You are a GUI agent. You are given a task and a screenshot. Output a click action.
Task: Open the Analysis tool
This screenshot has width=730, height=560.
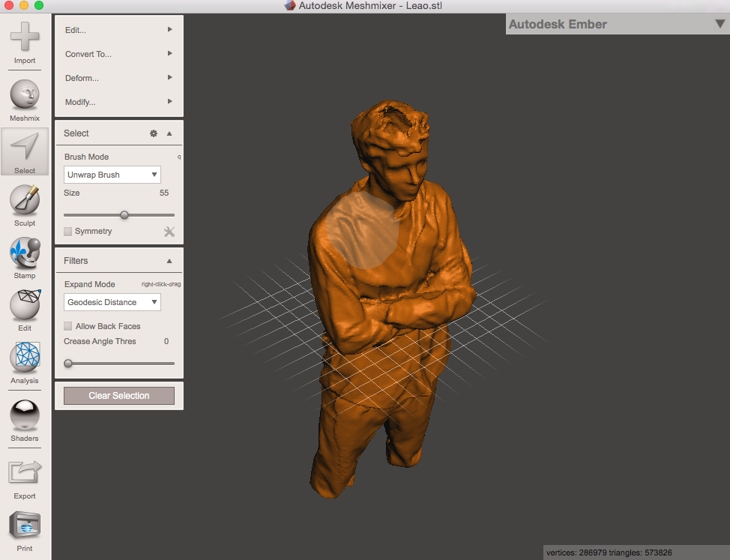(25, 363)
